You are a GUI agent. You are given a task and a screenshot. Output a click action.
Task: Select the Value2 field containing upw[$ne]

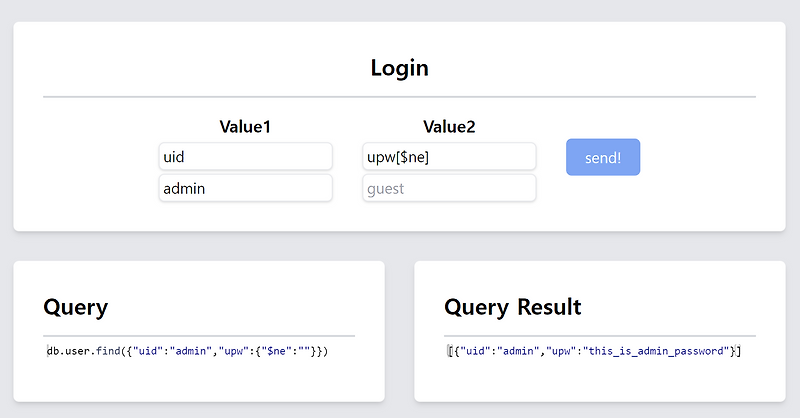click(x=449, y=157)
